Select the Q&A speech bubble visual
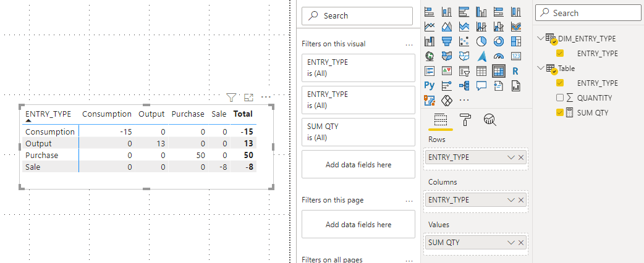Viewport: 644px width, 263px height. click(x=481, y=85)
